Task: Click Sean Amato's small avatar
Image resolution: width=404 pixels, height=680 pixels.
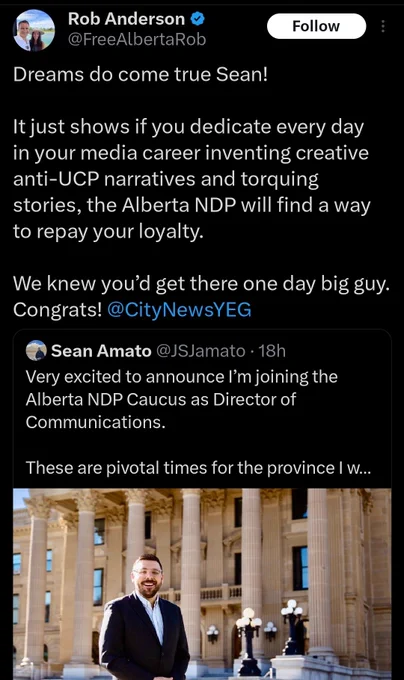Action: 36,350
